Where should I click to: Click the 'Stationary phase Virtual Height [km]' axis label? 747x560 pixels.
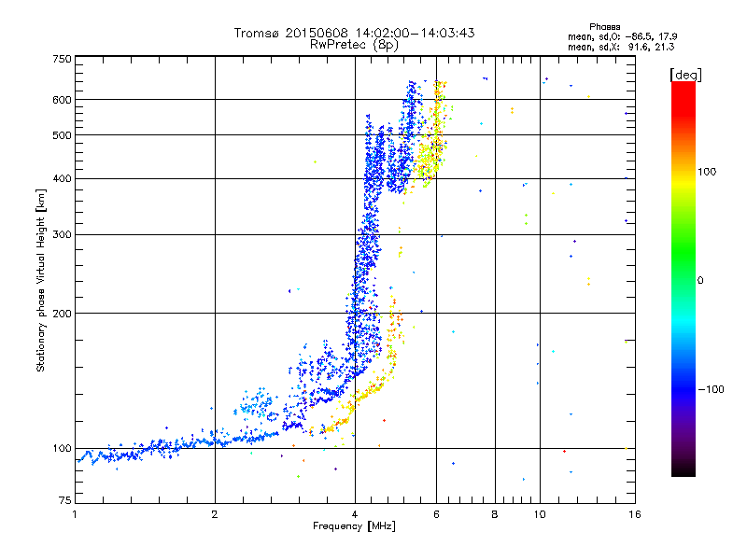(x=41, y=280)
